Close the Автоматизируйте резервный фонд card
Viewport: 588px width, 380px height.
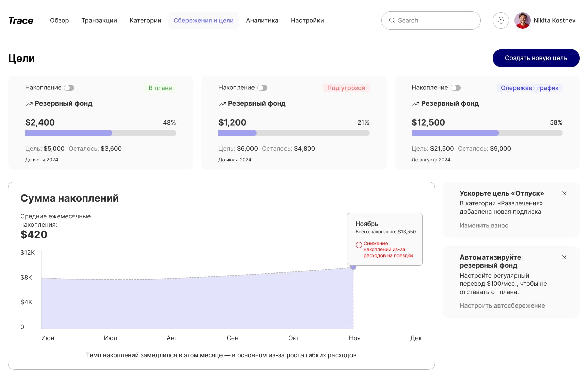(x=564, y=257)
